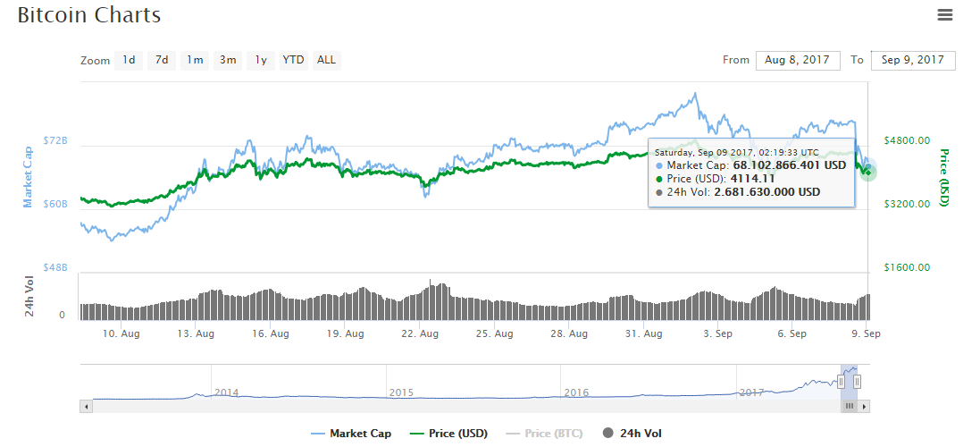980x447 pixels.
Task: Click the $4800.00 price axis label
Action: [x=907, y=140]
